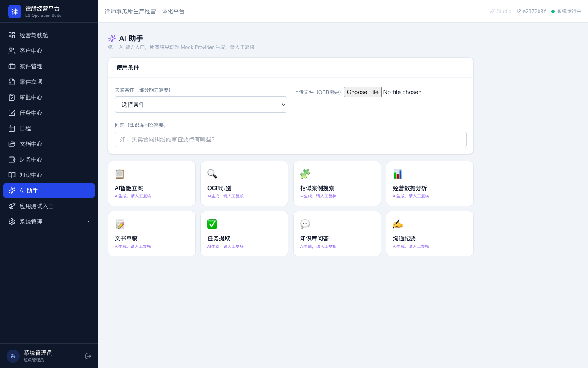Click the 经营驾驶舱 dashboard icon

click(12, 35)
